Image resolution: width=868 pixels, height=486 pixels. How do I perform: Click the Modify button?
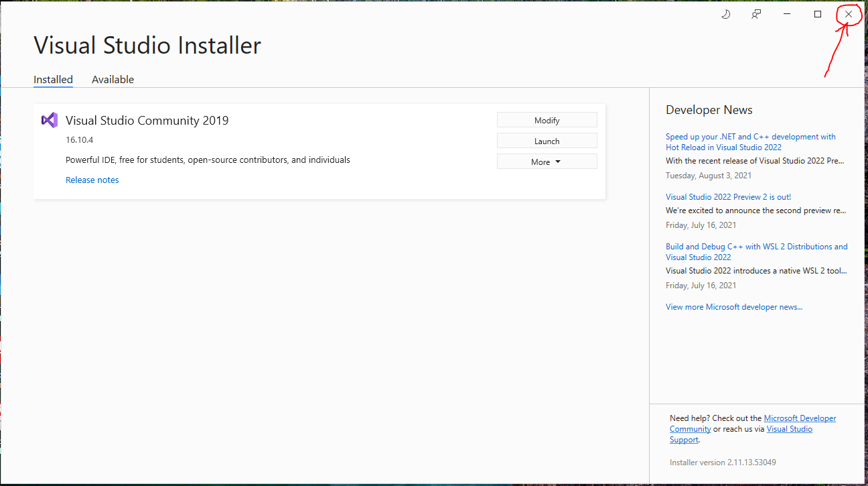pos(547,120)
